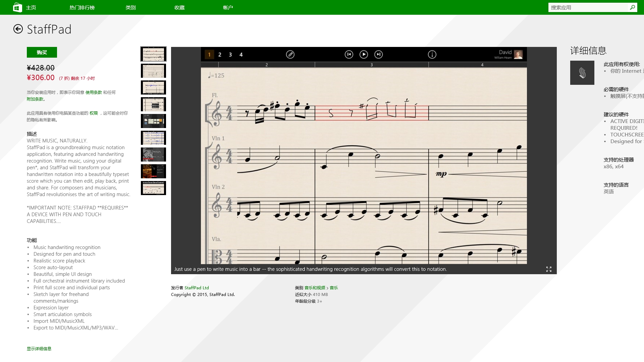Viewport: 644px width, 362px height.
Task: Click the search magnifier icon
Action: (633, 7)
